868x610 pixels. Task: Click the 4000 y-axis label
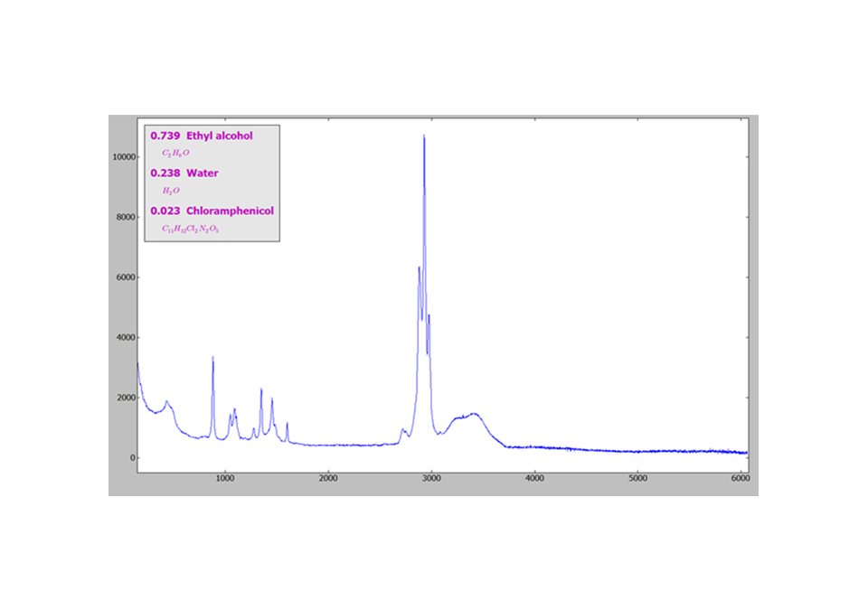[126, 338]
